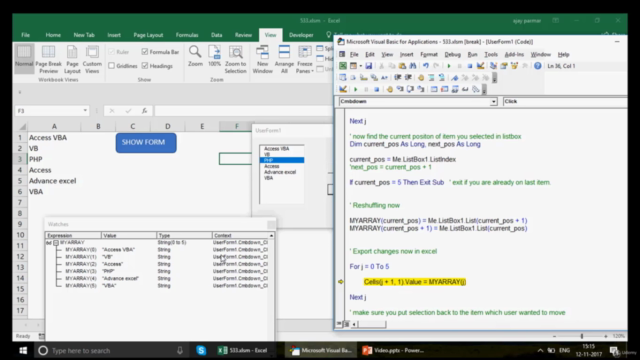Viewport: 640px width, 360px height.
Task: Open the Cmbdown object dropdown in code window
Action: tap(493, 101)
